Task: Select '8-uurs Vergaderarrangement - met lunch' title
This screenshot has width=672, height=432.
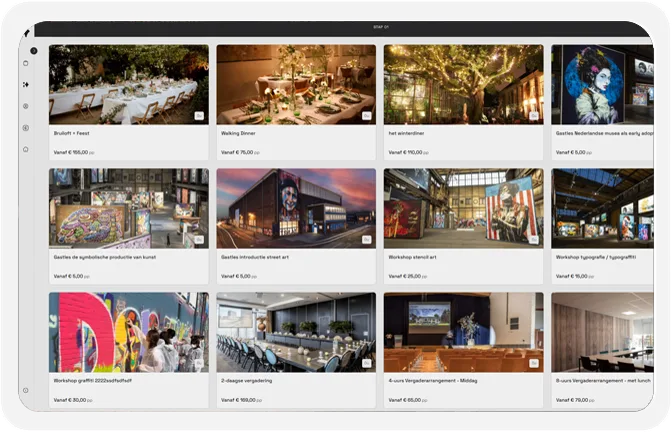Action: tap(603, 381)
